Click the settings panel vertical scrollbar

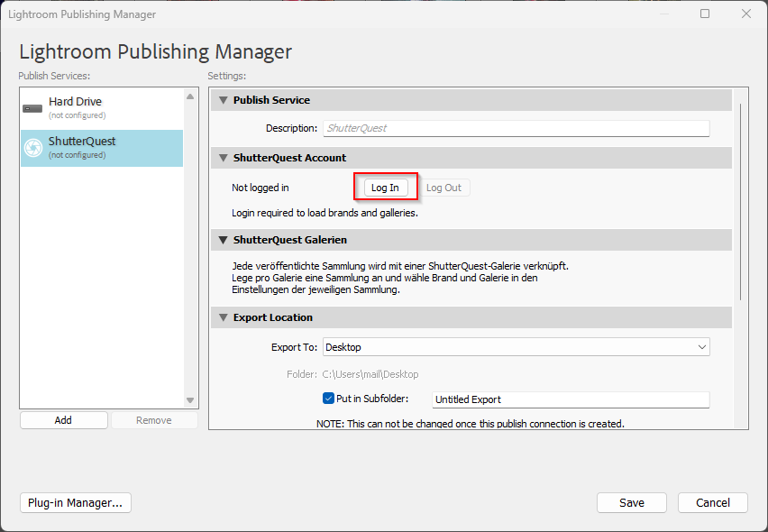(x=741, y=202)
